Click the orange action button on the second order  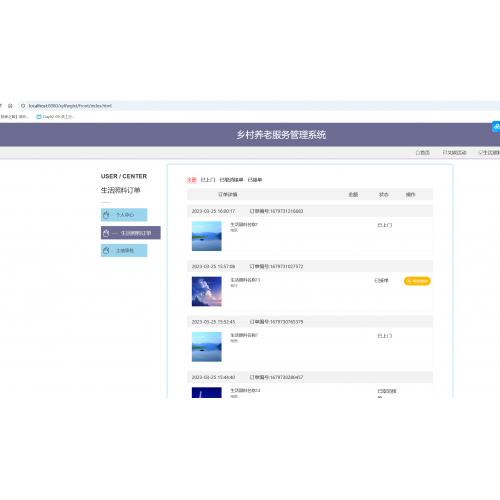417,281
